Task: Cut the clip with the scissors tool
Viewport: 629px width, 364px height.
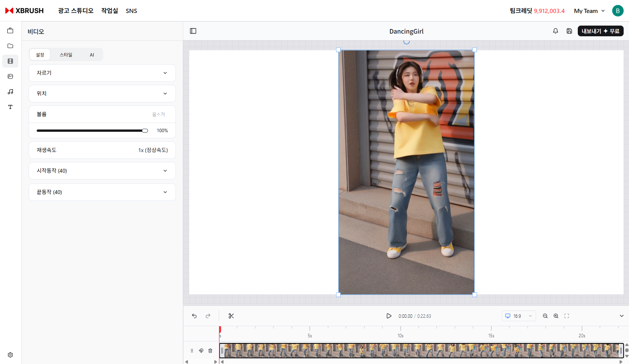Action: pos(231,316)
